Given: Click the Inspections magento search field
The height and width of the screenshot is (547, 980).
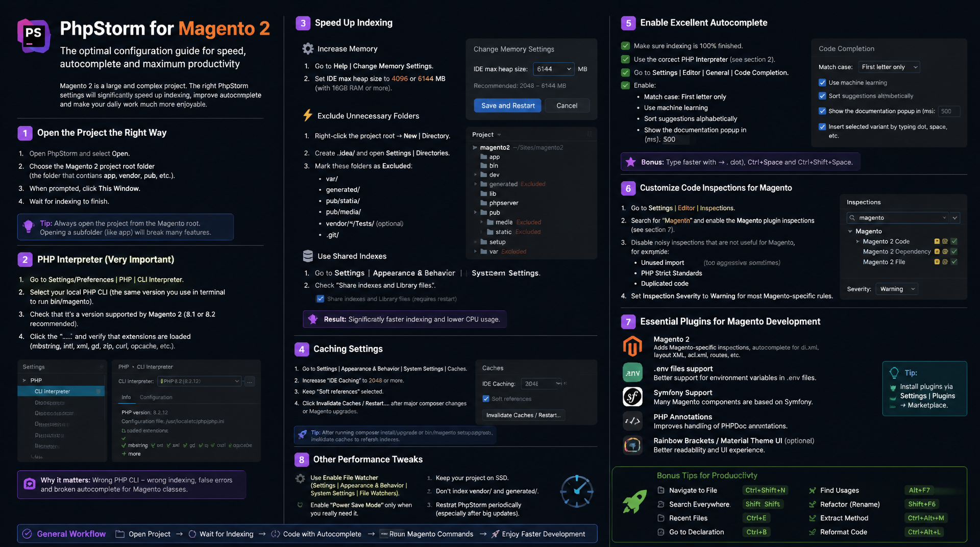Looking at the screenshot, I should click(897, 217).
